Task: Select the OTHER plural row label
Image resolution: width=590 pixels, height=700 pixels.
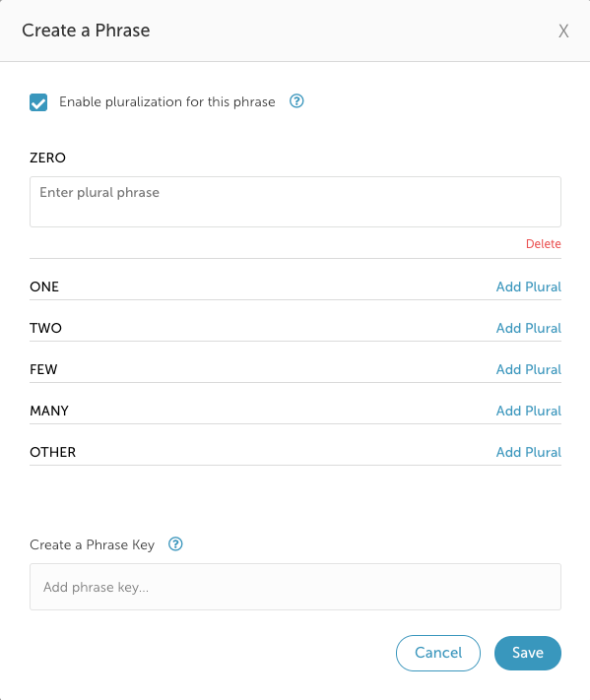Action: 53,452
